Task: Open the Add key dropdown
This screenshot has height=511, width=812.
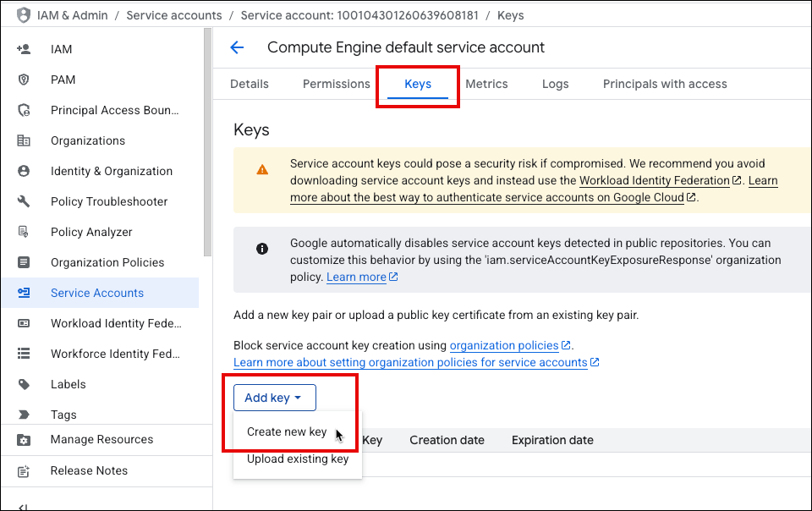Action: click(x=274, y=397)
